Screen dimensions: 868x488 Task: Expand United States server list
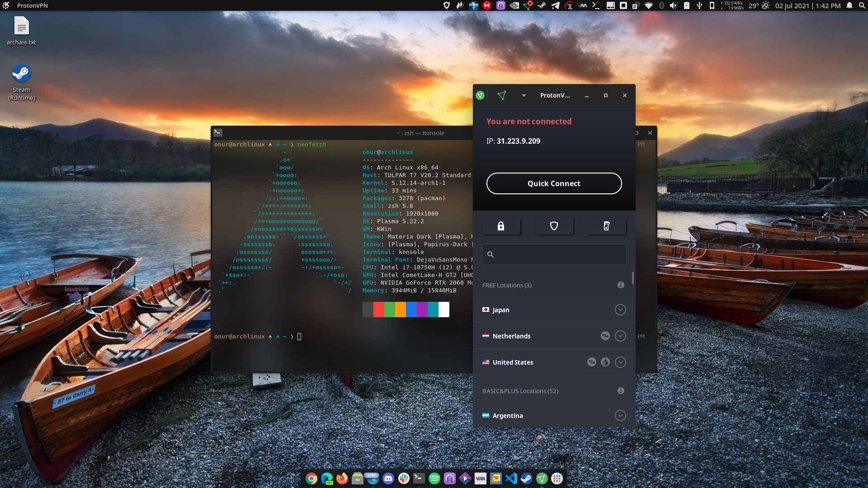620,362
